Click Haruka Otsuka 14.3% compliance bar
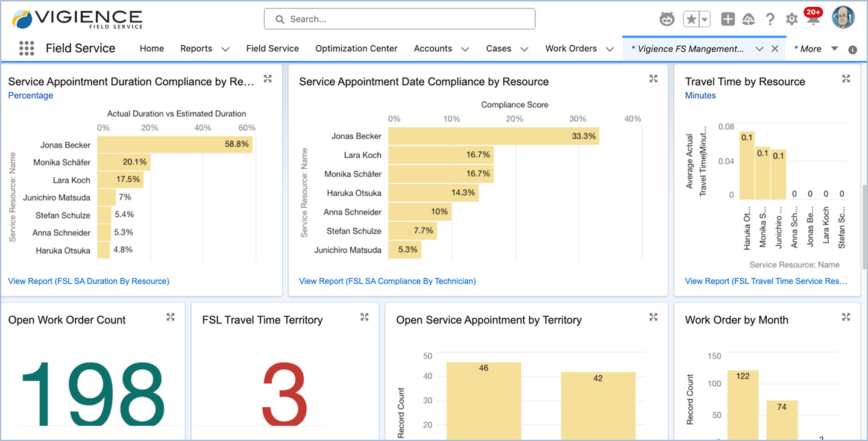868x441 pixels. (x=433, y=193)
